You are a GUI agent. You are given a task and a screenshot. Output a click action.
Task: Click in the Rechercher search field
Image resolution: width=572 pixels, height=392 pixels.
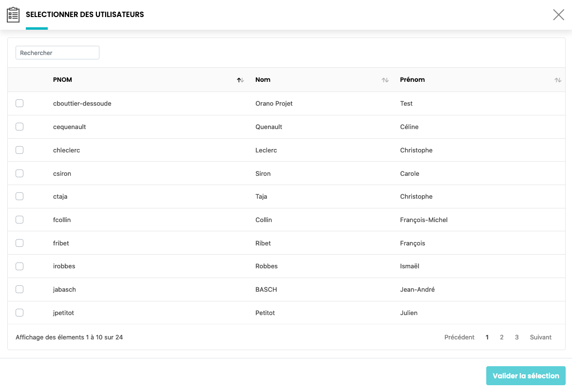click(57, 53)
